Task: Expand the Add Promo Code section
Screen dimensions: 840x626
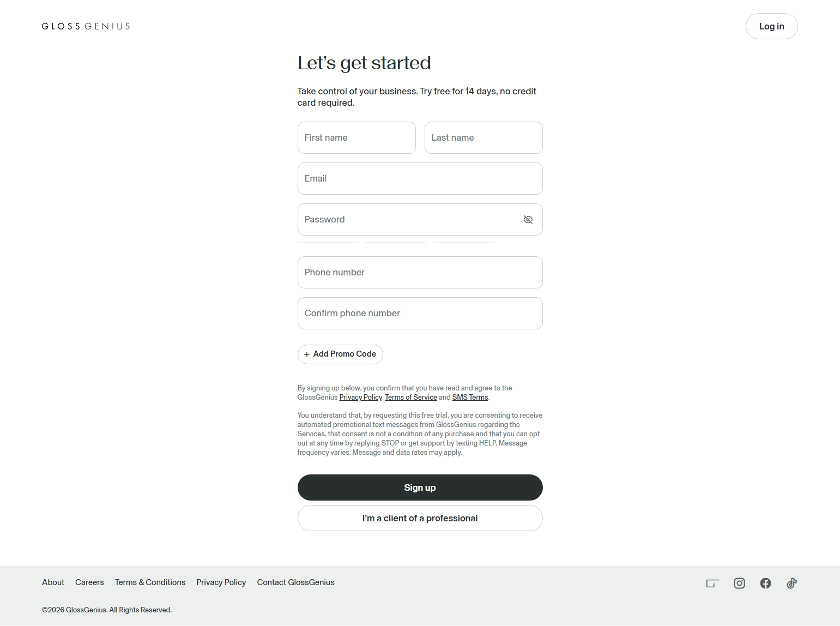Action: pos(340,354)
